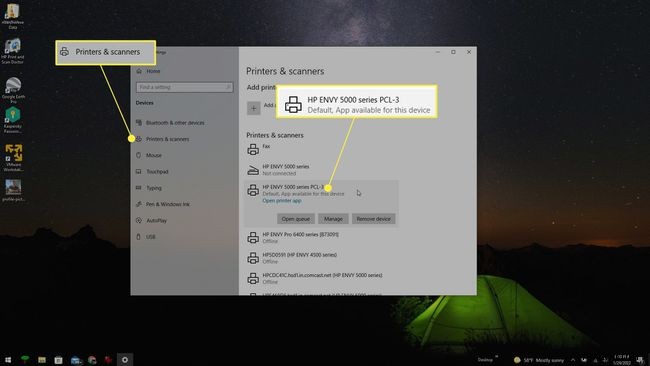This screenshot has width=650, height=366.
Task: Select HPSD0591 (HP ENVY 4500 series) name text
Action: 299,255
